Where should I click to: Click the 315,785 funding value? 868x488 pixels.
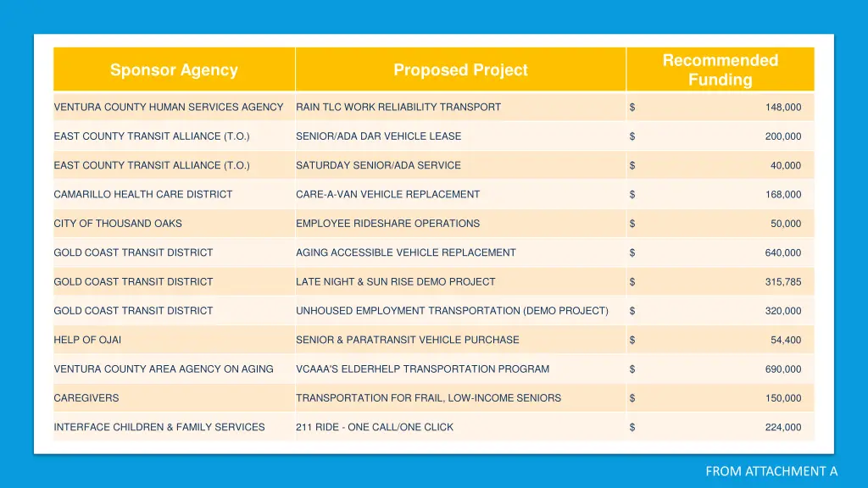click(782, 282)
